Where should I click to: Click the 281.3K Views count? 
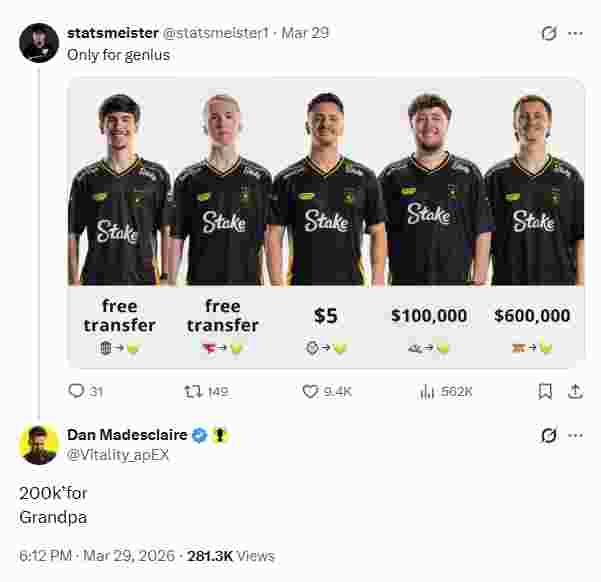tap(230, 555)
